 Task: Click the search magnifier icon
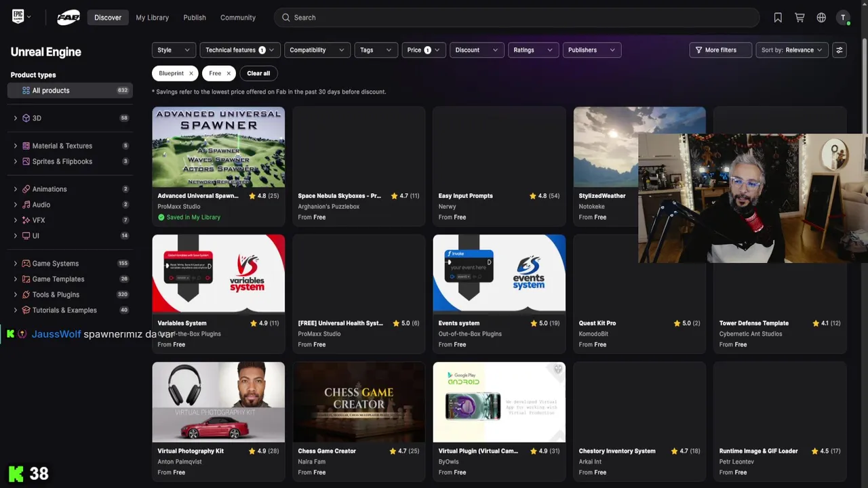(x=286, y=18)
